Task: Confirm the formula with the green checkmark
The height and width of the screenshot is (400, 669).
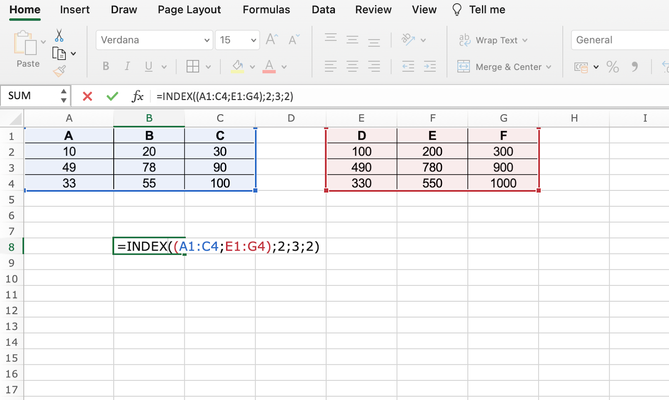Action: tap(112, 96)
